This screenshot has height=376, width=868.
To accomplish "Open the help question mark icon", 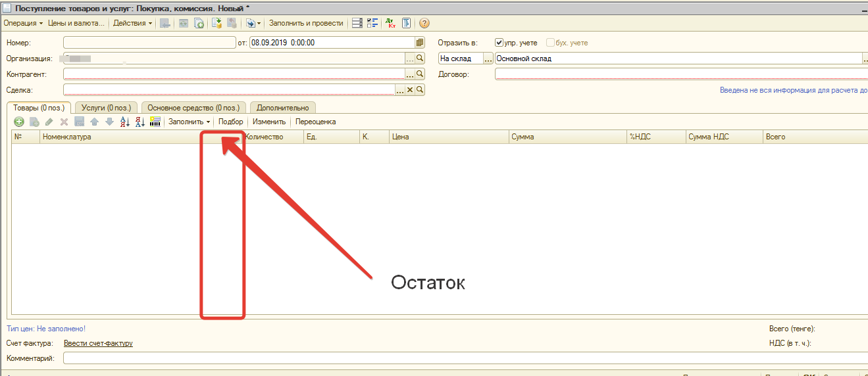I will [x=424, y=24].
